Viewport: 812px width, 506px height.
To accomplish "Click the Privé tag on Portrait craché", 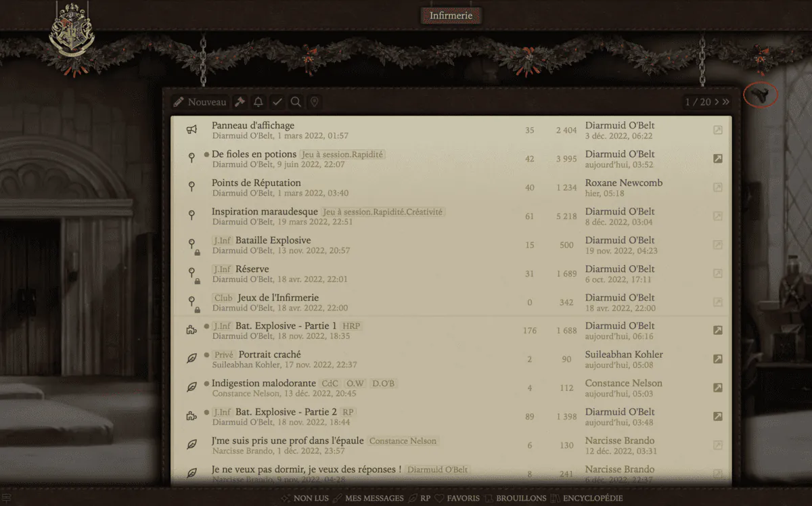I will point(223,355).
